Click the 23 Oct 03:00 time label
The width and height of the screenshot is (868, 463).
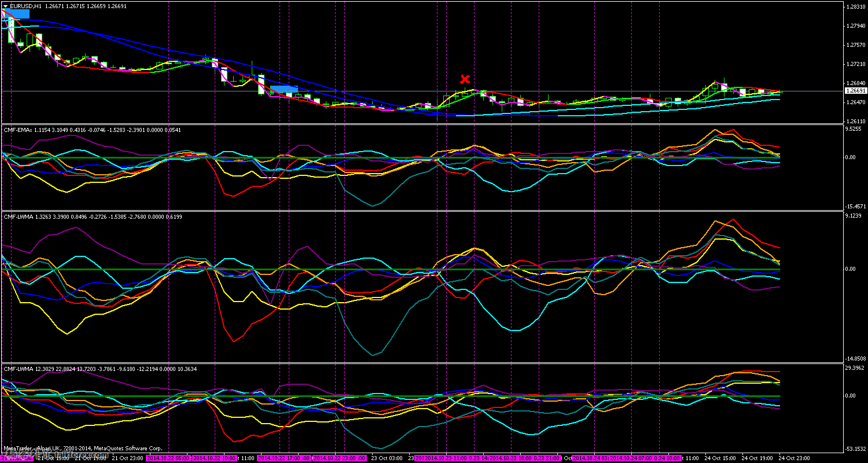(386, 458)
